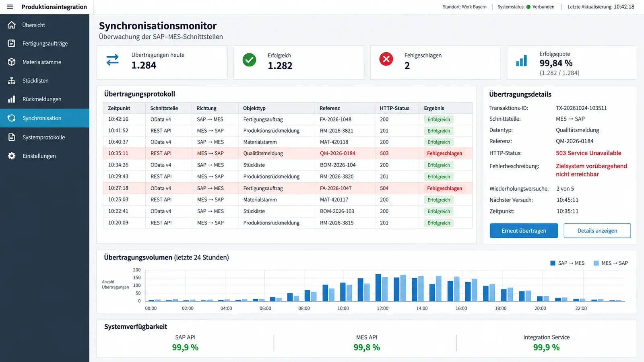Click the Materialstämme cube icon
This screenshot has height=362, width=644.
tap(12, 62)
